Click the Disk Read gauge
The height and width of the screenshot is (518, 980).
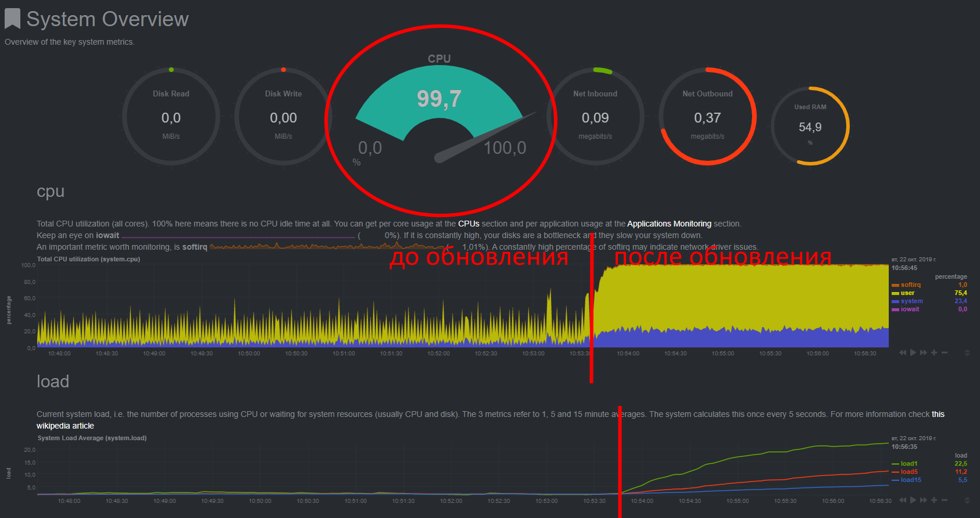(171, 116)
